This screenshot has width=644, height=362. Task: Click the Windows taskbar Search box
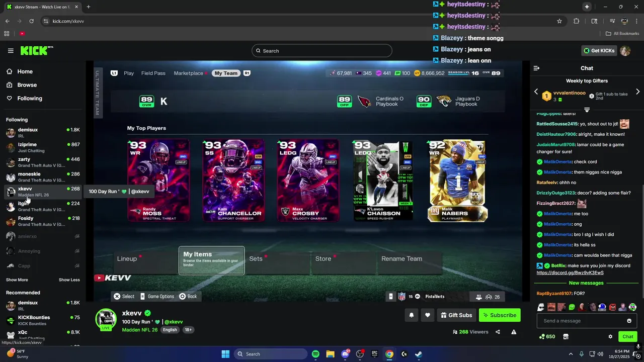point(271,354)
